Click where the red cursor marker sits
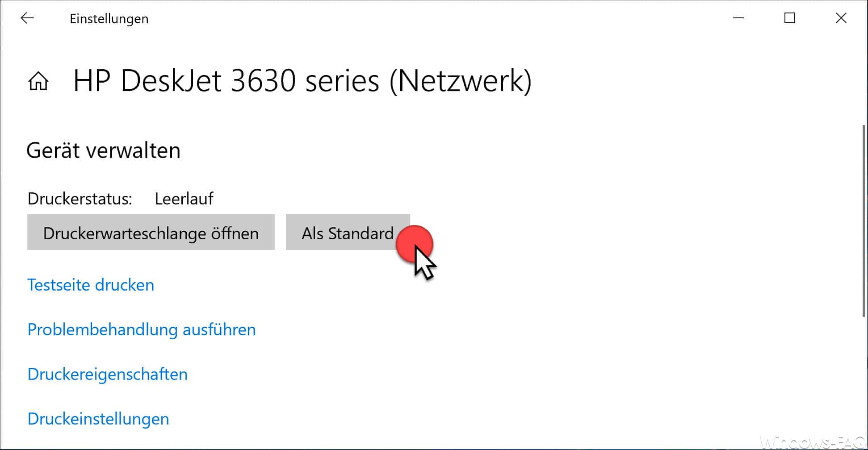This screenshot has width=868, height=450. pos(415,244)
